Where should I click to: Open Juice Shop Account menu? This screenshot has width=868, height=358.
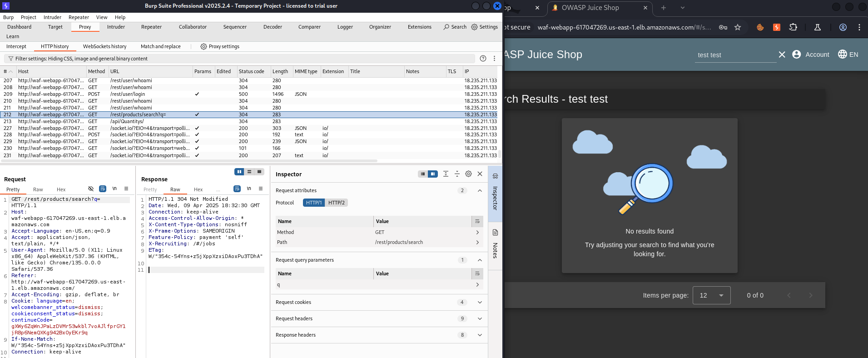click(x=811, y=55)
